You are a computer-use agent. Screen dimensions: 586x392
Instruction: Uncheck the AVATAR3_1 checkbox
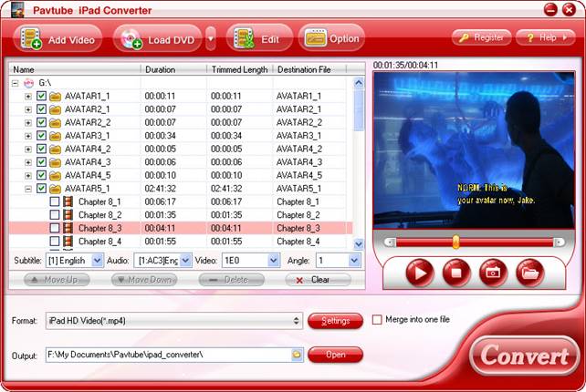click(41, 136)
